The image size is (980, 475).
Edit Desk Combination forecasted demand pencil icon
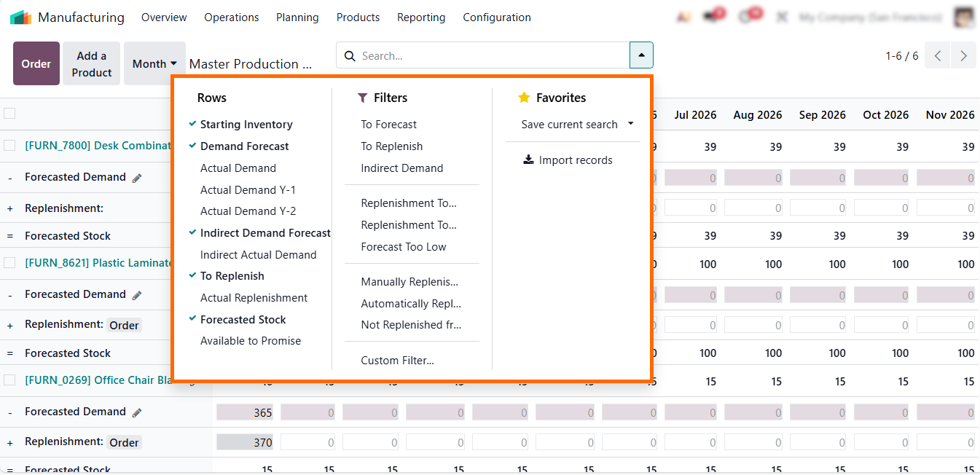[x=137, y=178]
